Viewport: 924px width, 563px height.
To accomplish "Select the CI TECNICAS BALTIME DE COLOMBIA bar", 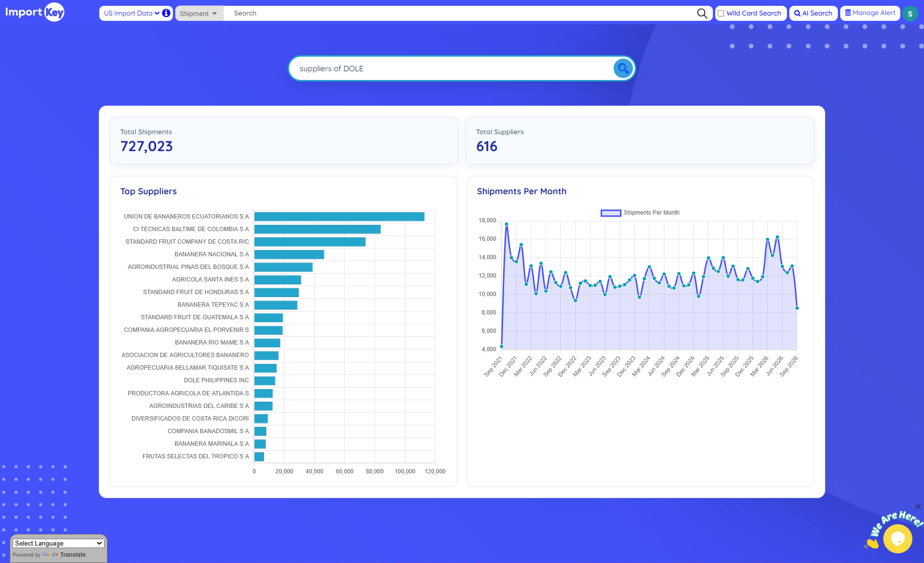I will (x=317, y=229).
